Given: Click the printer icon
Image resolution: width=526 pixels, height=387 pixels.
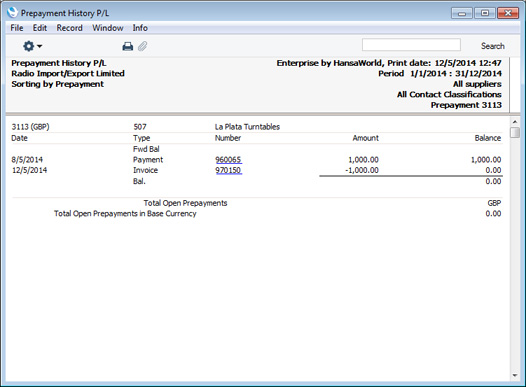Looking at the screenshot, I should tap(127, 46).
